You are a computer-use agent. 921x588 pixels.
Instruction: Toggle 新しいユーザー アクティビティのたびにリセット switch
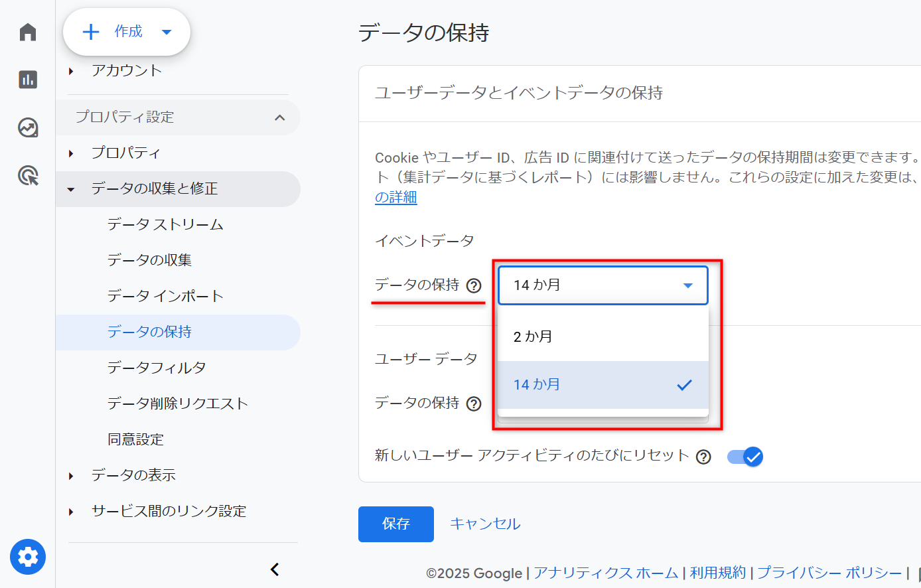[745, 457]
